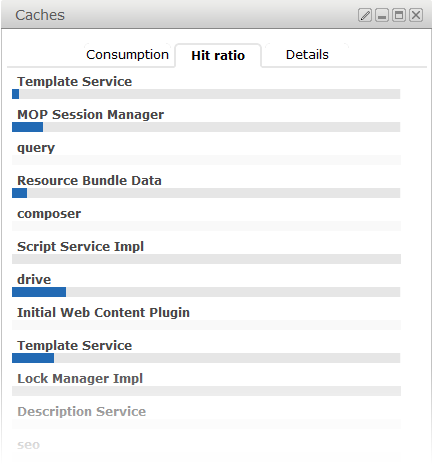Switch to the Consumption tab
This screenshot has height=465, width=433.
pyautogui.click(x=127, y=55)
